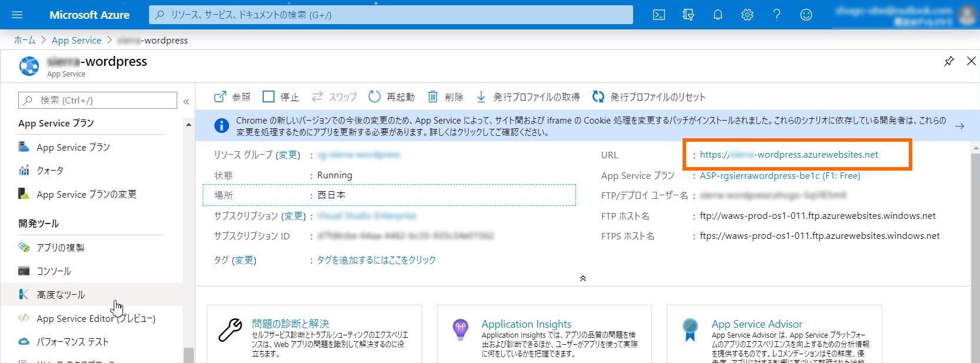The width and height of the screenshot is (980, 363).
Task: Open portal settings gear
Action: [x=747, y=15]
